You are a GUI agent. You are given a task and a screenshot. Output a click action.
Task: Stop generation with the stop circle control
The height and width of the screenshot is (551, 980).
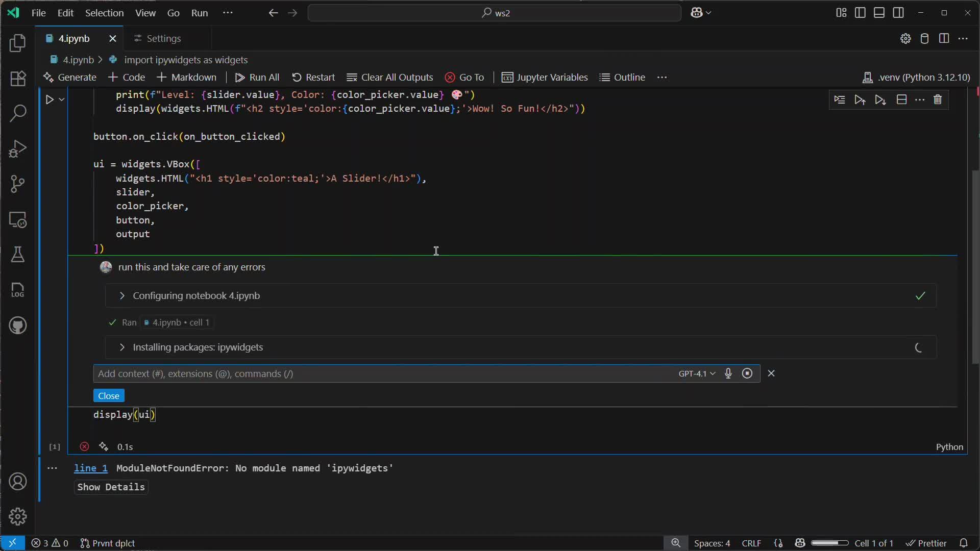pyautogui.click(x=748, y=373)
